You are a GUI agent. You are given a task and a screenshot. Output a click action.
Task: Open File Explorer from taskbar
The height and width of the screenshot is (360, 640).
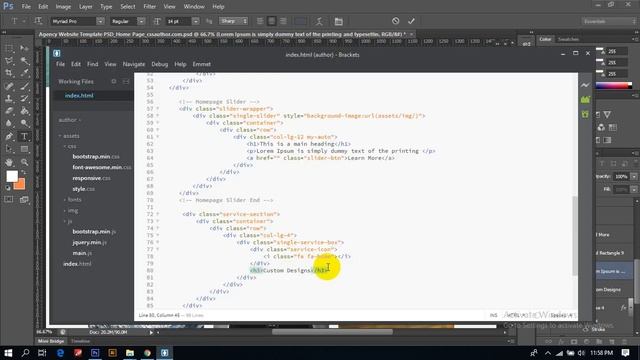(x=130, y=353)
